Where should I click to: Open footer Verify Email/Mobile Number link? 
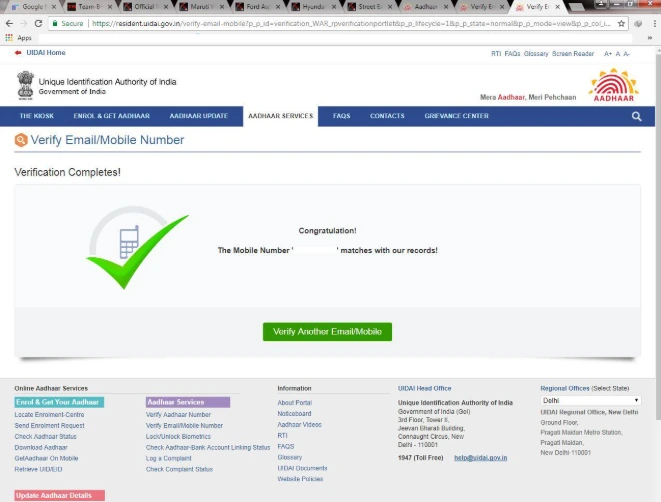(184, 426)
